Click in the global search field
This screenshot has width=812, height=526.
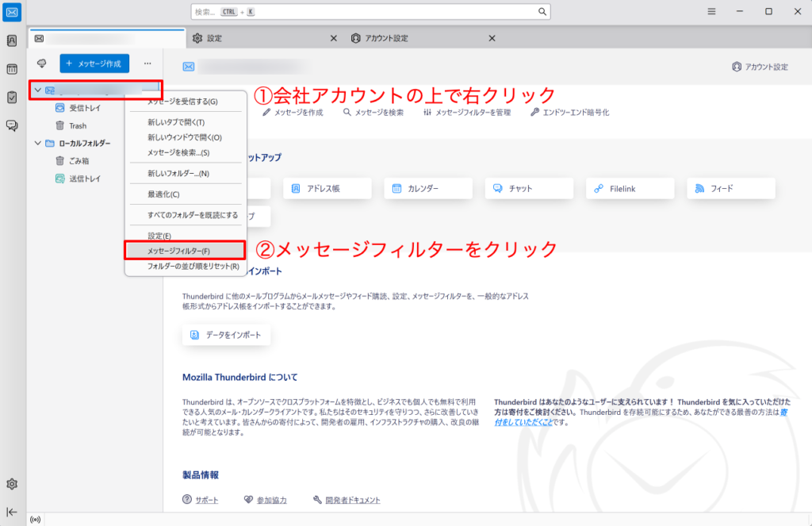pyautogui.click(x=370, y=12)
